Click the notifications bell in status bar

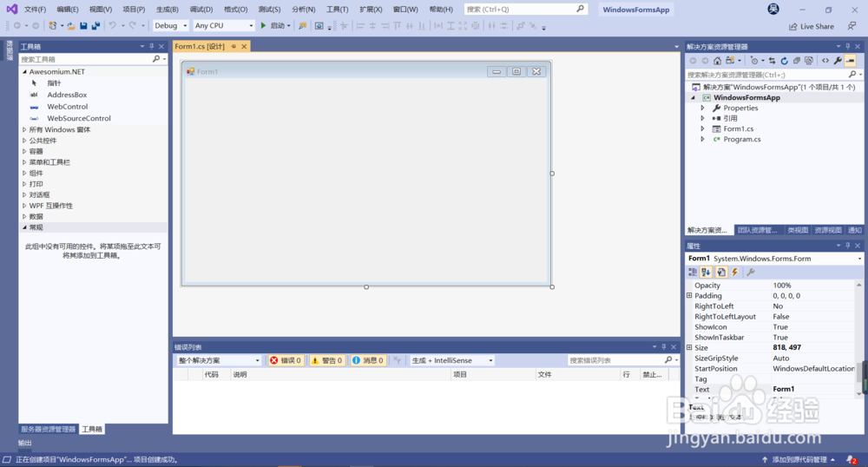tap(851, 459)
